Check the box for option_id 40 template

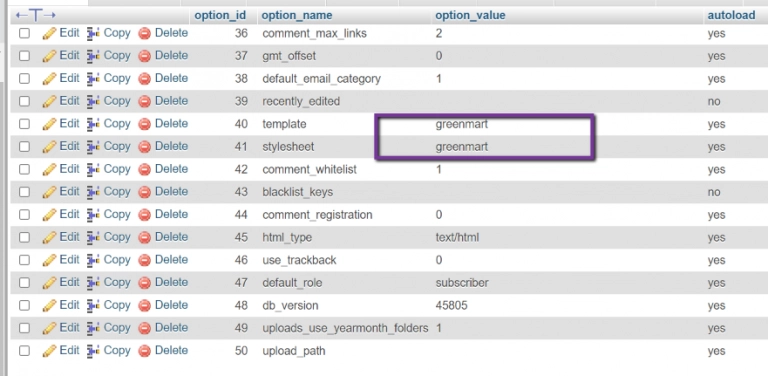point(24,124)
